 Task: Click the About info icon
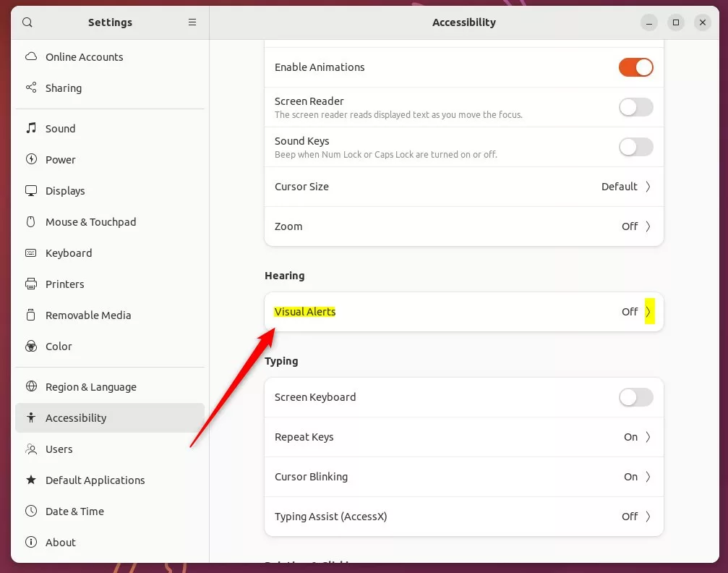tap(31, 542)
